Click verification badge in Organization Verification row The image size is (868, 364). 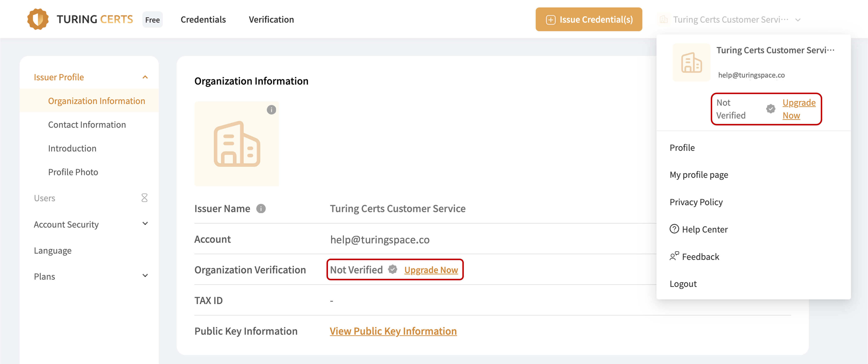[x=393, y=270]
